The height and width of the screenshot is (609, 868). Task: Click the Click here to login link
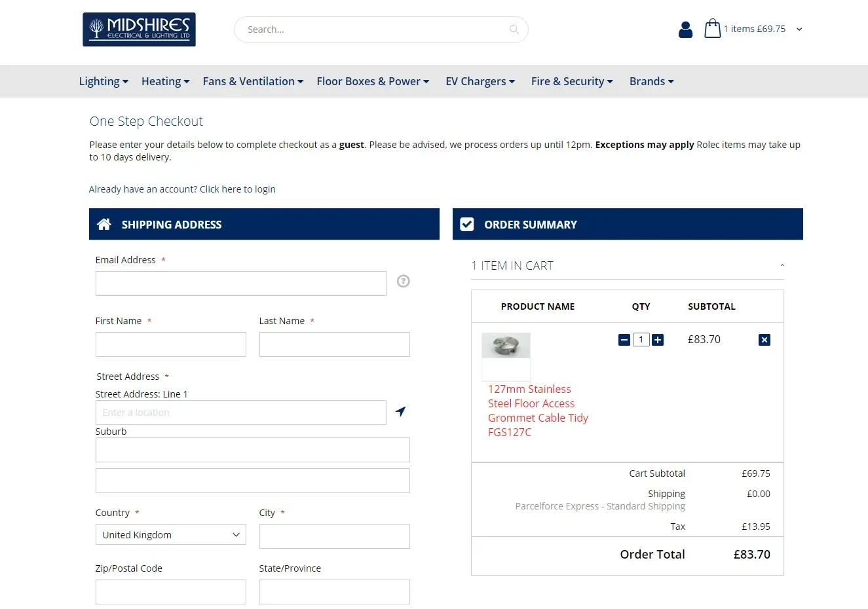[x=237, y=189]
